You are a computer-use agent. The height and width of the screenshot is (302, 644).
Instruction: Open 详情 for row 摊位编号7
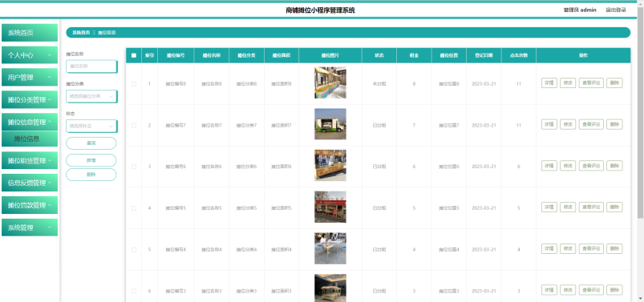click(x=549, y=124)
